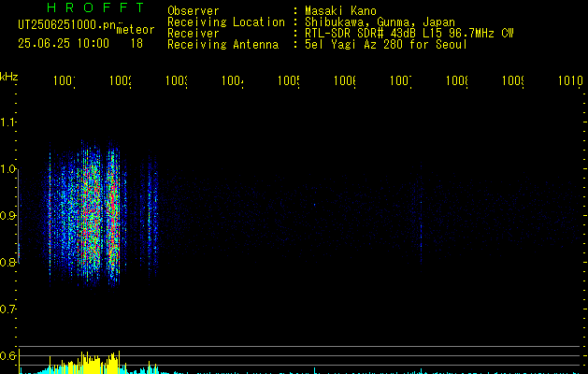The image size is (588, 374).
Task: Click the observer name Masaki Kano
Action: click(x=340, y=11)
